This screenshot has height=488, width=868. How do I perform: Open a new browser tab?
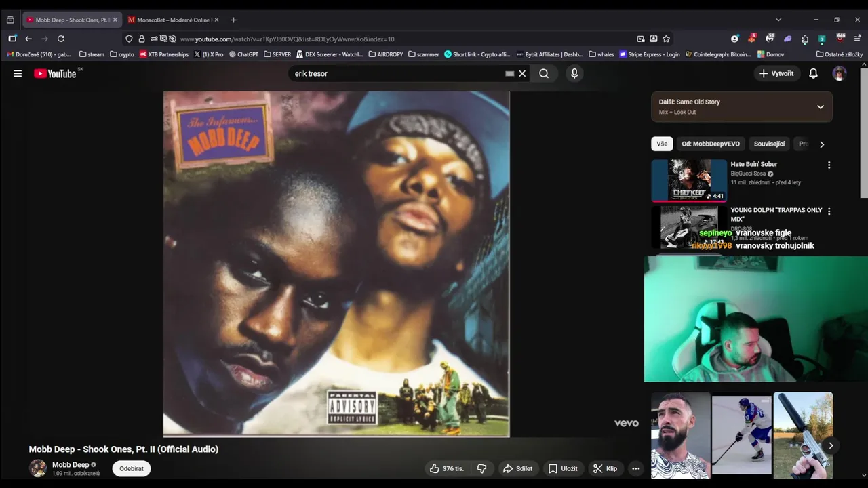click(x=233, y=20)
